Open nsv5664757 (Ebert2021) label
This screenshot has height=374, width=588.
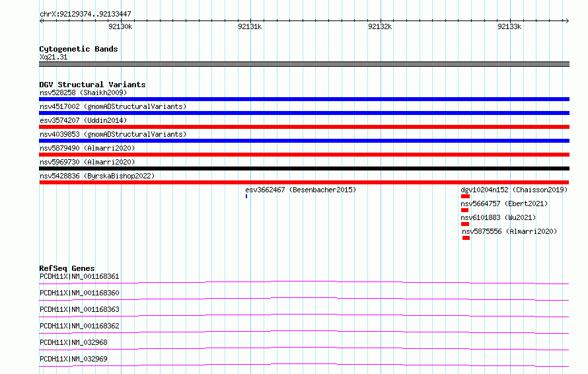pos(504,204)
